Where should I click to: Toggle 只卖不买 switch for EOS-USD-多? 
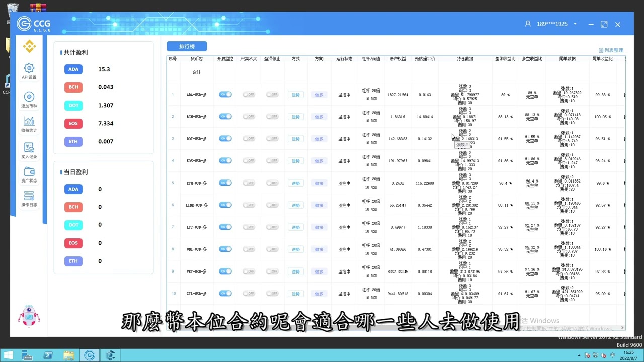coord(249,160)
